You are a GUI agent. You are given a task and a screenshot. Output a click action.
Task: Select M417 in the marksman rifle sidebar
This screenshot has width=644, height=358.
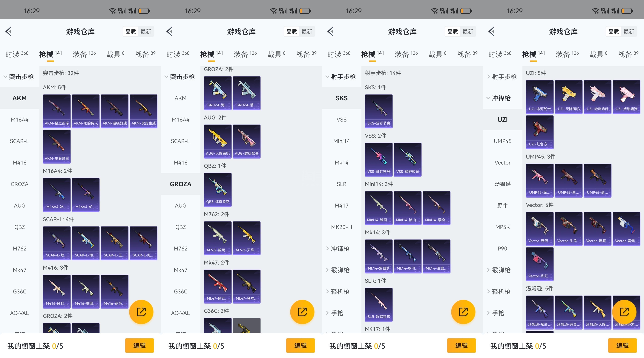click(341, 205)
